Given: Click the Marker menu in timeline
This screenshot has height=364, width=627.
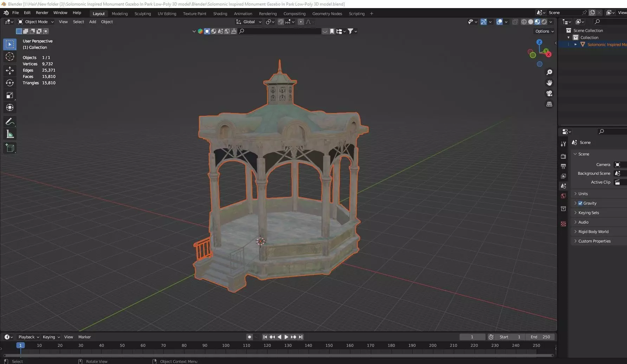Looking at the screenshot, I should pyautogui.click(x=84, y=337).
